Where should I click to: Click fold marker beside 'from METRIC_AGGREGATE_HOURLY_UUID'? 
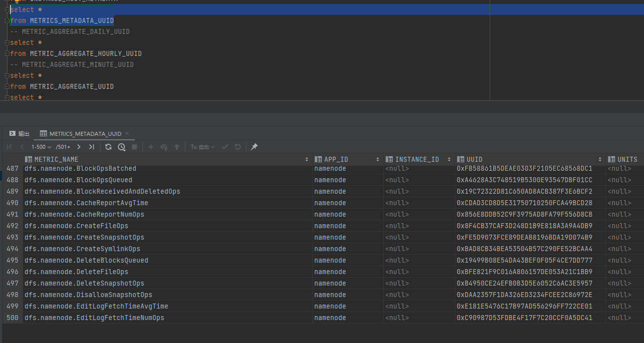(7, 53)
